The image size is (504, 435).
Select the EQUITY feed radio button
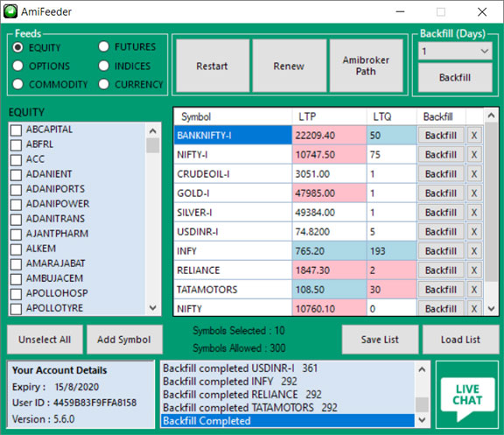click(x=18, y=47)
